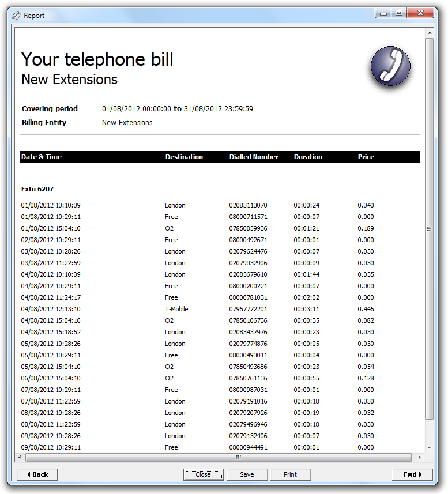This screenshot has height=494, width=448.
Task: Click the horizontal scrollbar left arrow
Action: tap(20, 457)
